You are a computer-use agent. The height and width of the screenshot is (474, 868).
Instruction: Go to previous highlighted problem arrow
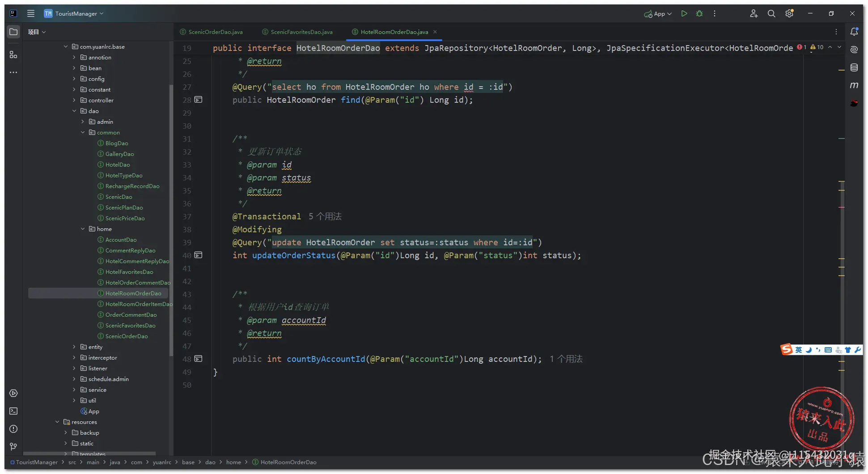[830, 47]
